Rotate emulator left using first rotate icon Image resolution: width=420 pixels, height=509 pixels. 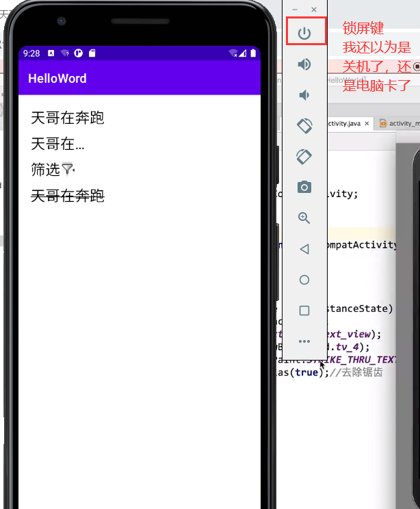coord(304,126)
